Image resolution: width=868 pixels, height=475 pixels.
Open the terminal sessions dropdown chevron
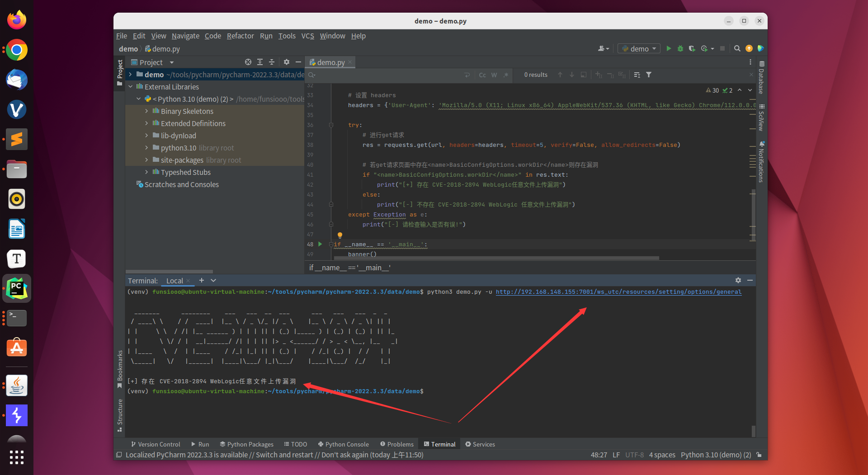pyautogui.click(x=213, y=280)
